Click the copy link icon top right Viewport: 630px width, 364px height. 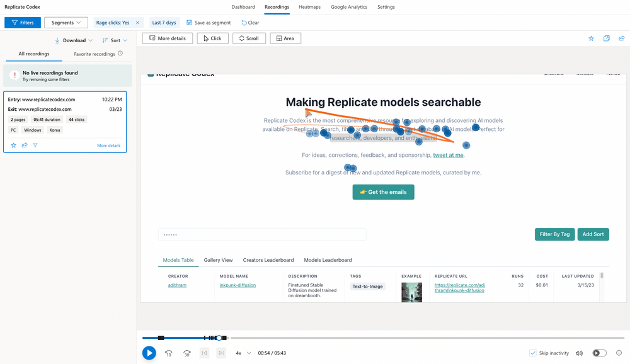[x=606, y=38]
